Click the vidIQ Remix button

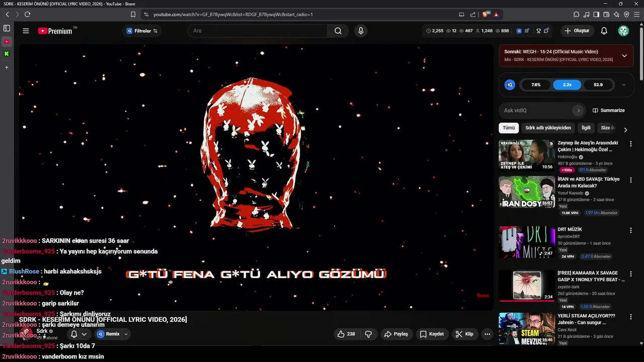click(x=109, y=334)
